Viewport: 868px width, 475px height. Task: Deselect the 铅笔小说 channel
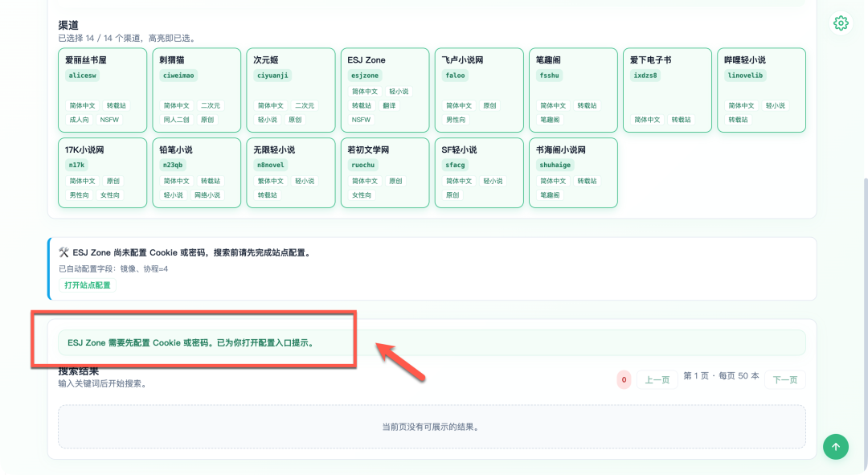point(196,173)
